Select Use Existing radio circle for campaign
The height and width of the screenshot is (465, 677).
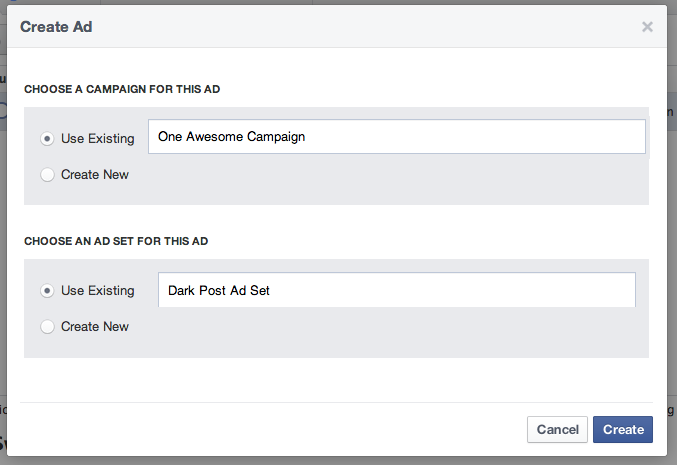47,139
